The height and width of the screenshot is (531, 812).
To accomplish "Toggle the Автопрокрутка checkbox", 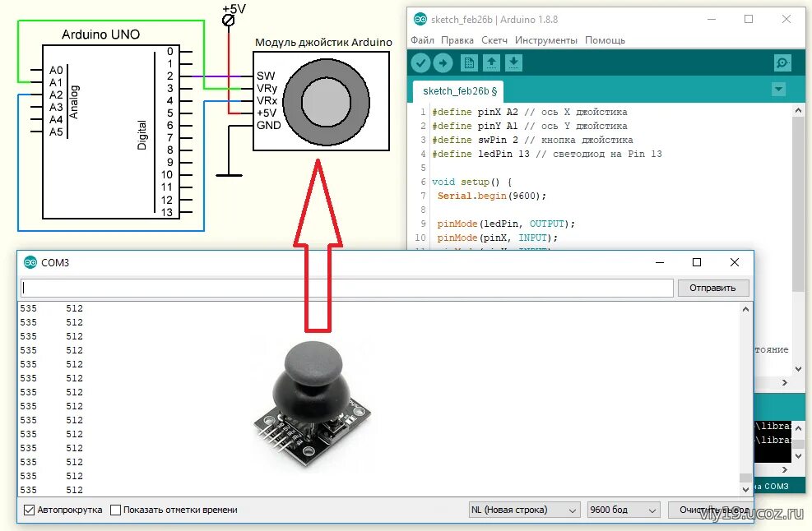I will 29,510.
